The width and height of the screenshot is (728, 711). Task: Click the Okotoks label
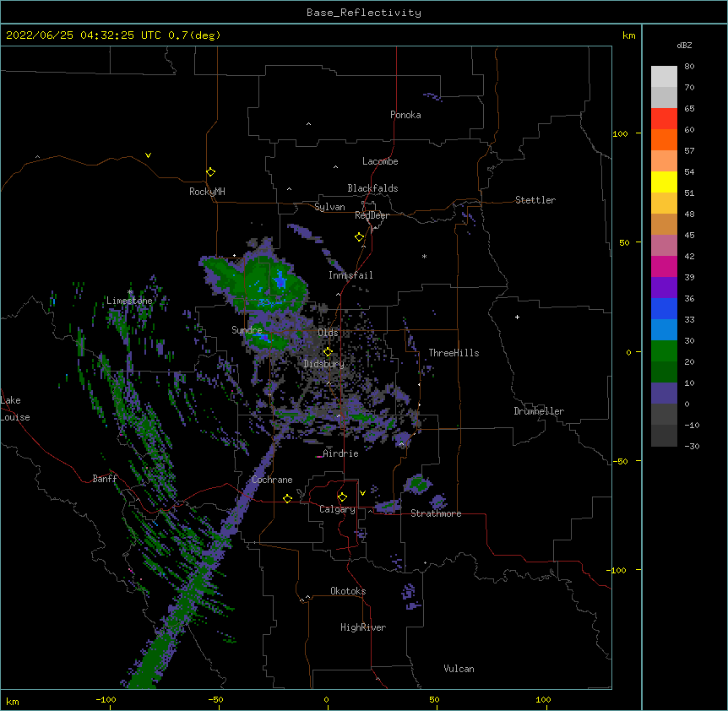(x=348, y=591)
